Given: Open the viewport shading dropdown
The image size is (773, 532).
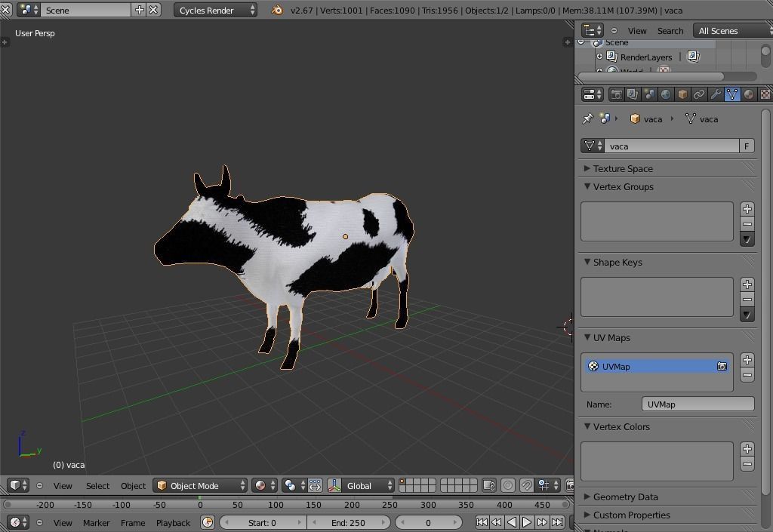Looking at the screenshot, I should (x=264, y=486).
